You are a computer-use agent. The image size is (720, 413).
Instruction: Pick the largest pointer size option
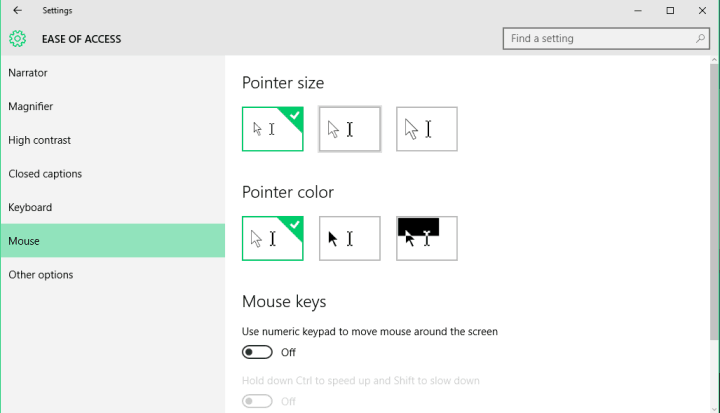pyautogui.click(x=427, y=129)
